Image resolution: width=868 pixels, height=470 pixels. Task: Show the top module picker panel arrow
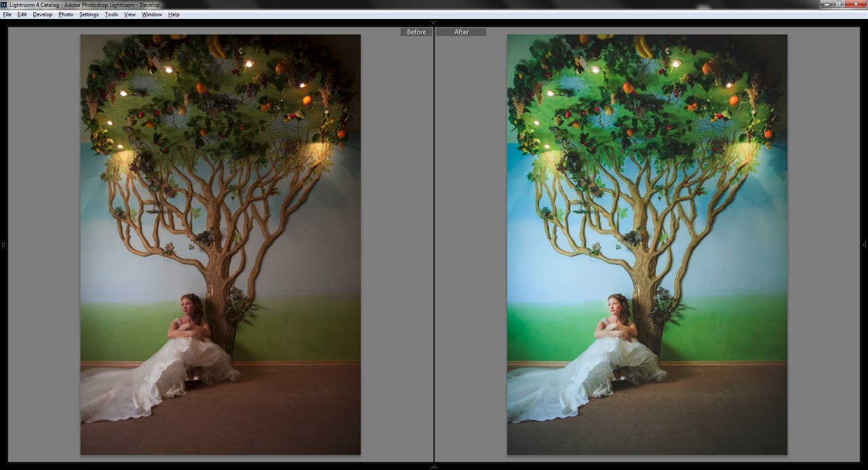(x=434, y=22)
